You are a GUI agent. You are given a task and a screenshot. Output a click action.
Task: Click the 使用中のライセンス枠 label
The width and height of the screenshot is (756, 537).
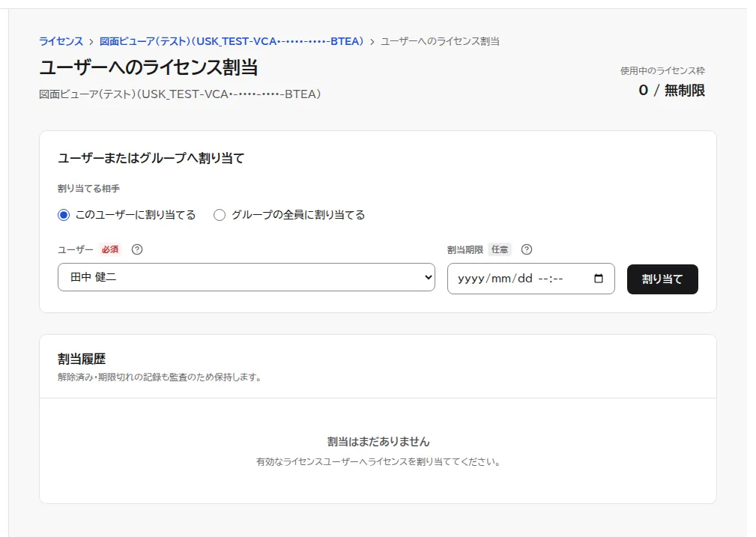pyautogui.click(x=662, y=71)
